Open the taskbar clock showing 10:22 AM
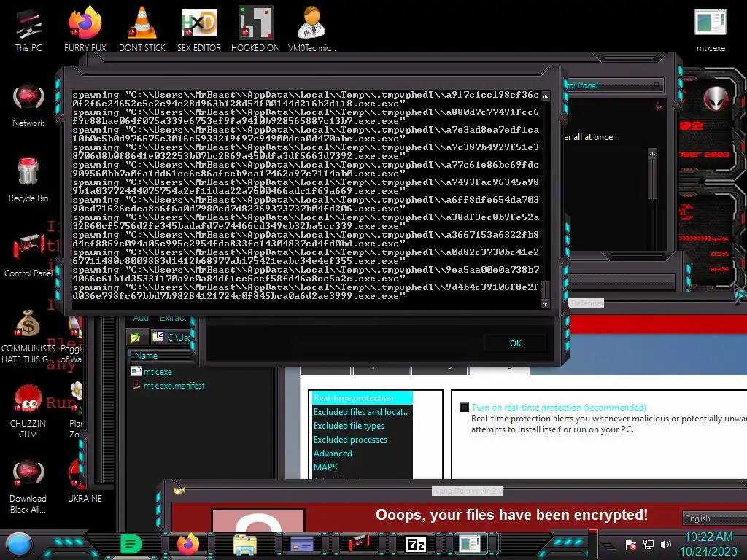 (x=708, y=537)
